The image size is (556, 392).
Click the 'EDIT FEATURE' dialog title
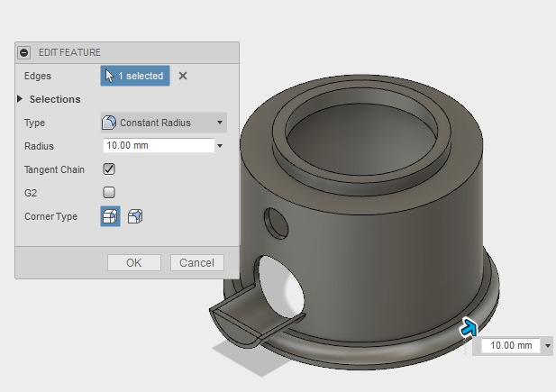[69, 52]
